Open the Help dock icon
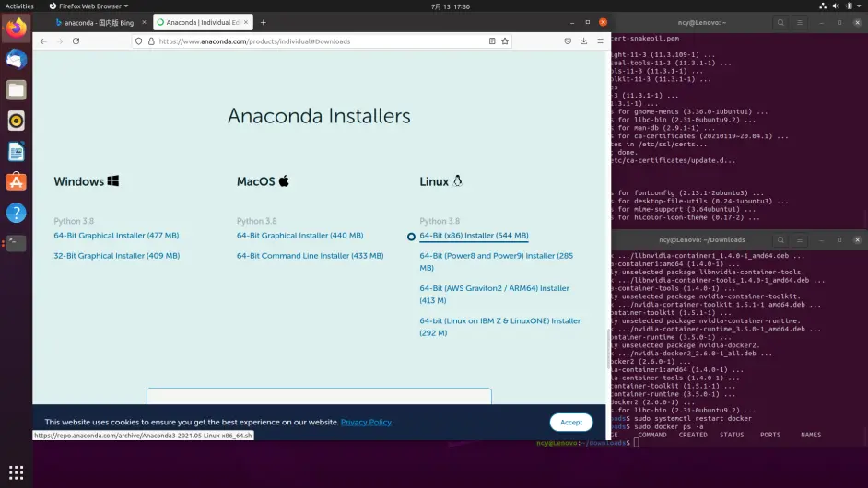 tap(16, 213)
